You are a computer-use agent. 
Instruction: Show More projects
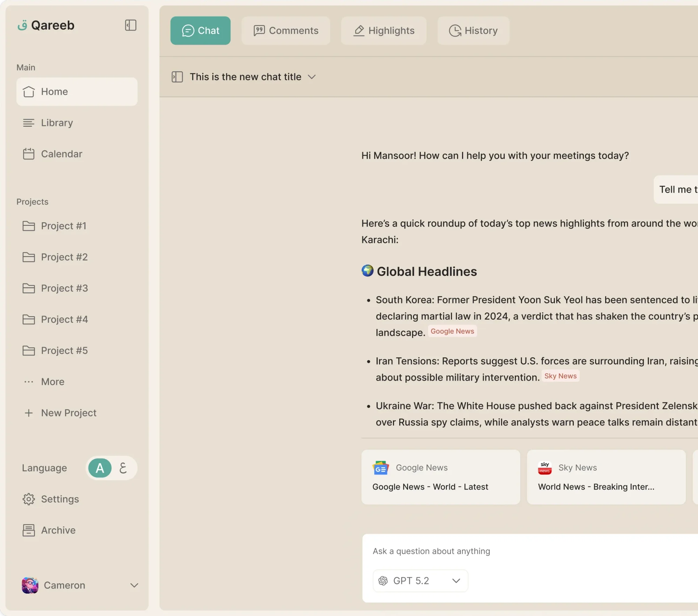[x=77, y=381]
